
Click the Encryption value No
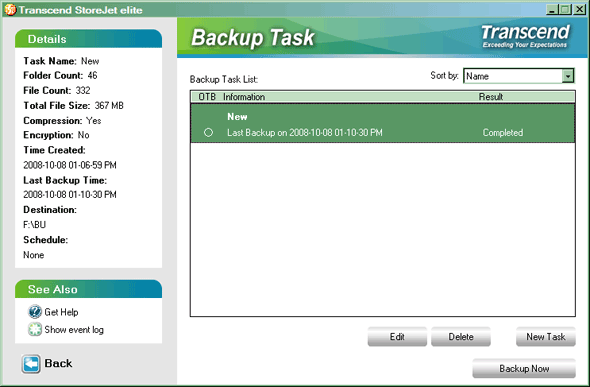click(83, 135)
